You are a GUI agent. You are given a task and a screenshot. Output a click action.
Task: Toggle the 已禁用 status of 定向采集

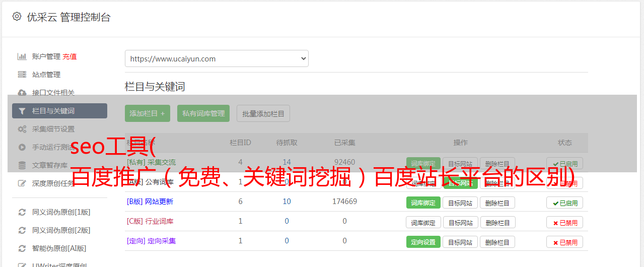(565, 242)
